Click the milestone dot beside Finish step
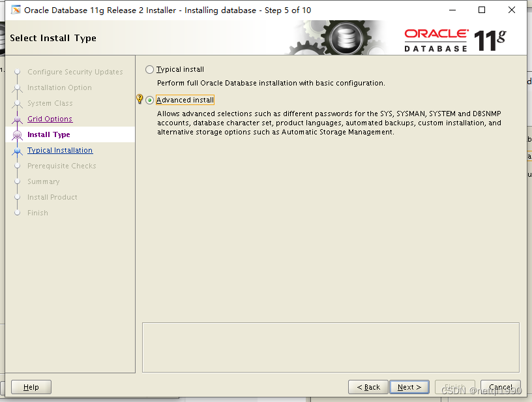This screenshot has height=402, width=532. (x=16, y=213)
